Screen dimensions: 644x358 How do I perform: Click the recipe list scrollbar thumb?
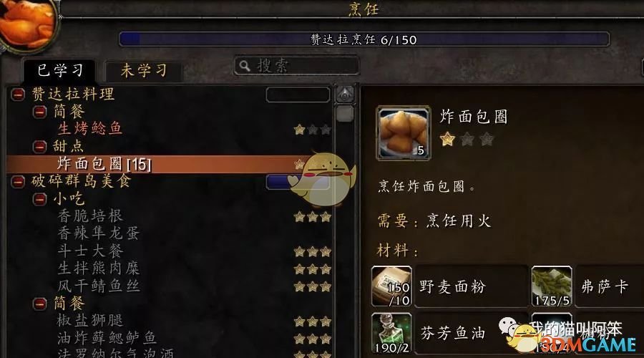tap(345, 113)
